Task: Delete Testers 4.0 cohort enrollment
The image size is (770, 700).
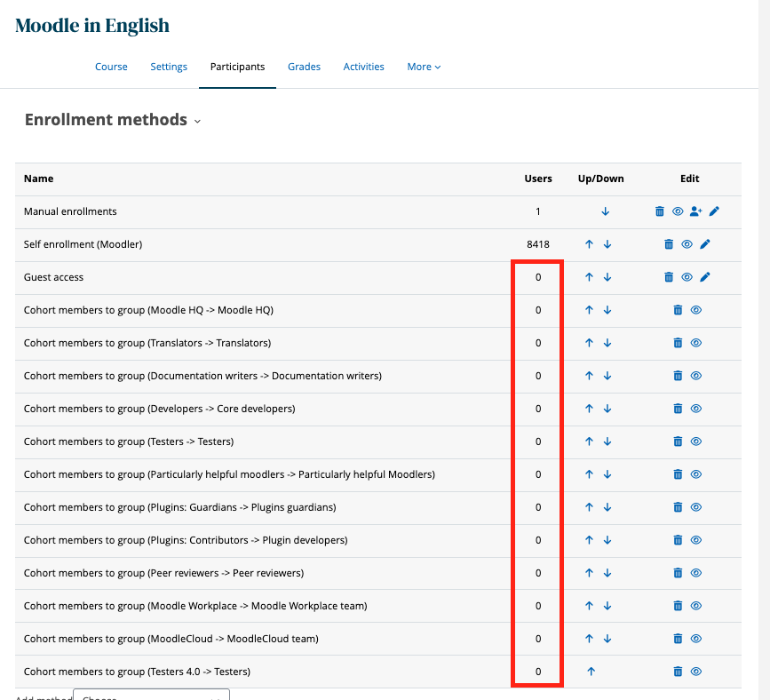Action: (678, 672)
